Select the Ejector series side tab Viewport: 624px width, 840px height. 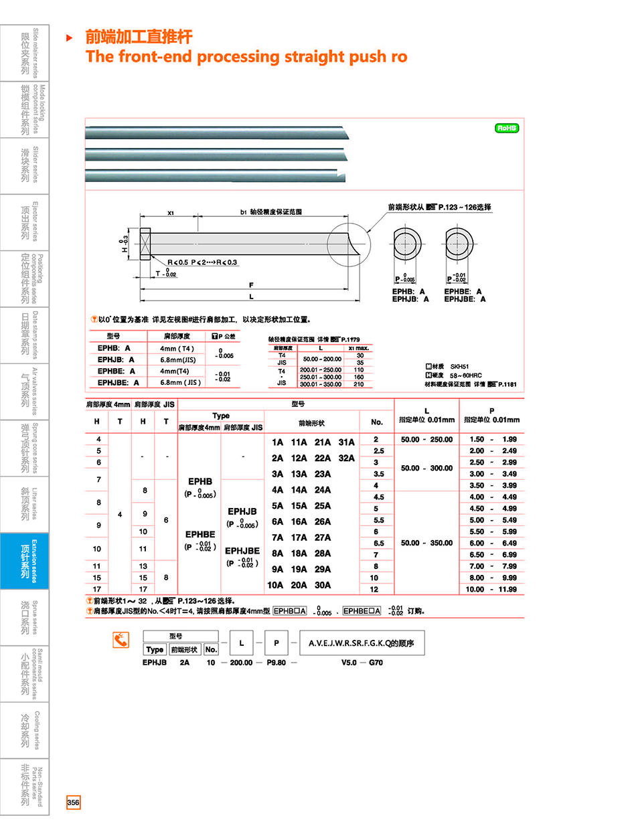tap(24, 222)
